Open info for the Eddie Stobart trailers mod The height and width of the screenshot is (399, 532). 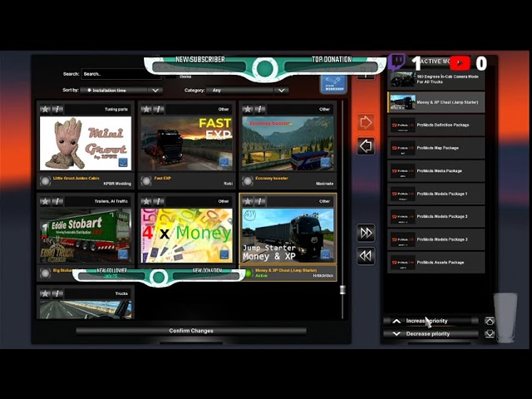(x=57, y=201)
